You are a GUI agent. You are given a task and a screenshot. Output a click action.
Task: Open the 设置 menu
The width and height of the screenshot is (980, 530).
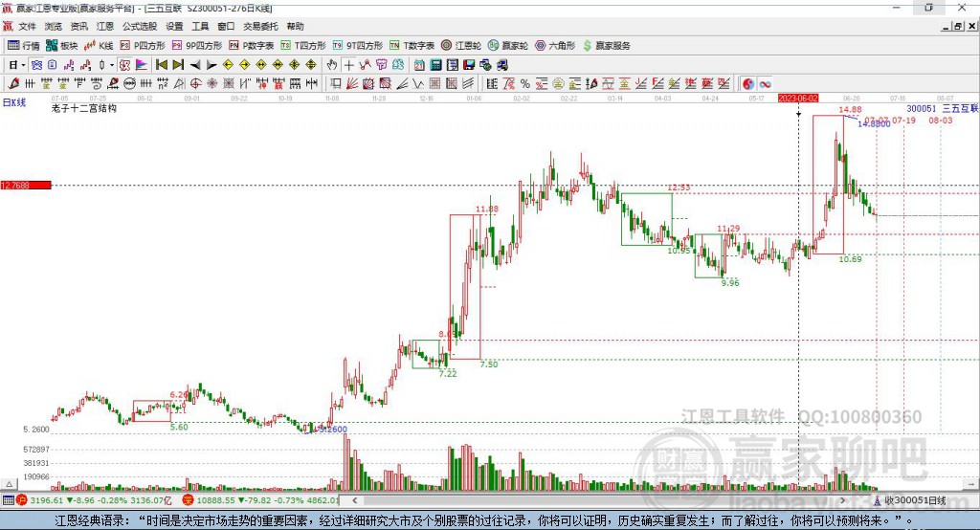tap(174, 26)
